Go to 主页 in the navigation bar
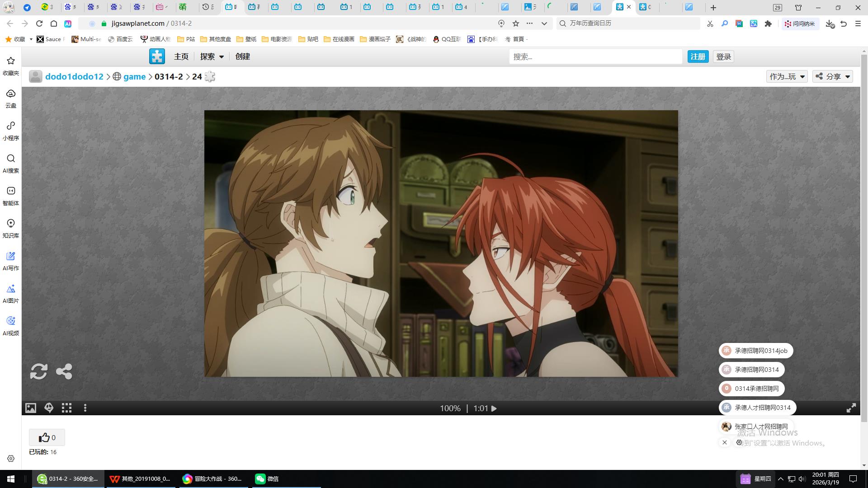Image resolution: width=868 pixels, height=488 pixels. tap(181, 56)
